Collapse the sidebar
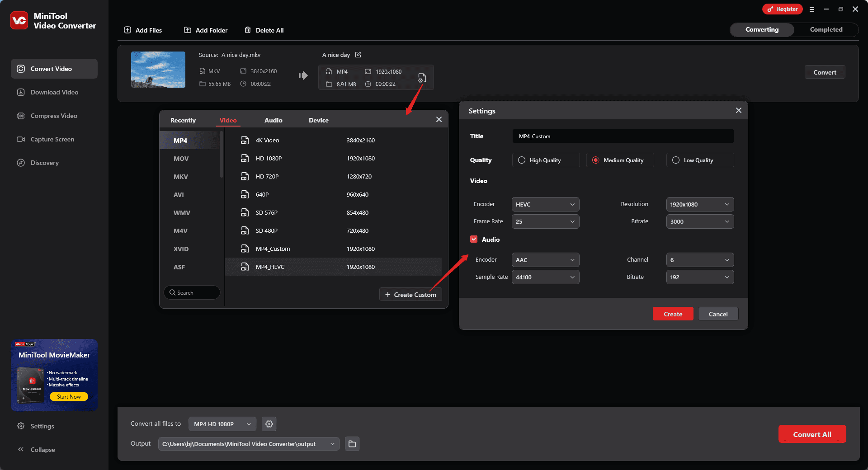This screenshot has width=868, height=470. [36, 450]
